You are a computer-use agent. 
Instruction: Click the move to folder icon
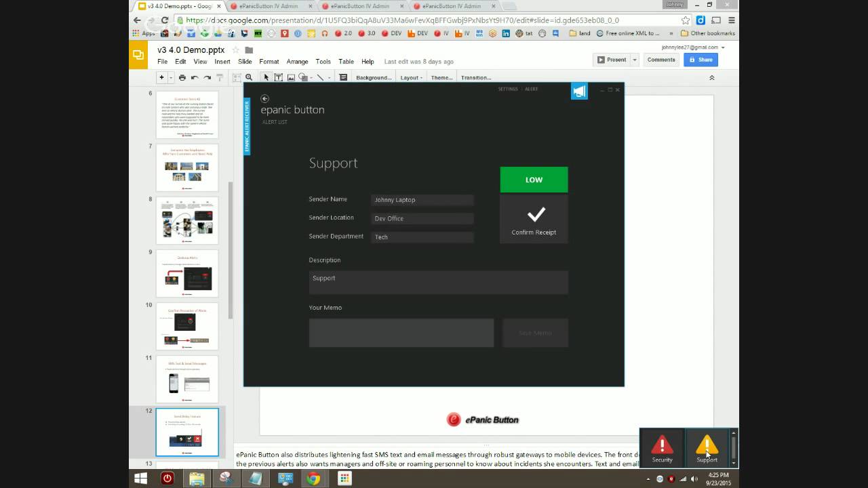click(249, 50)
